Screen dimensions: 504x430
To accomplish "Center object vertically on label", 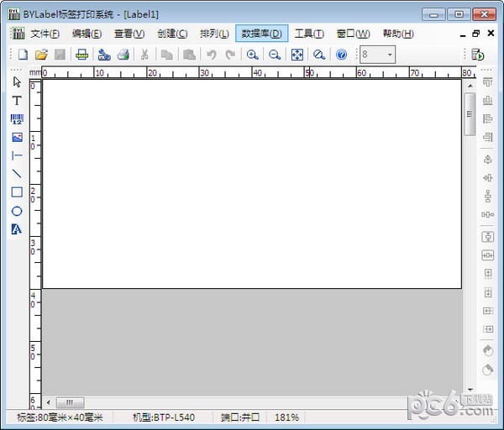I will 487,237.
